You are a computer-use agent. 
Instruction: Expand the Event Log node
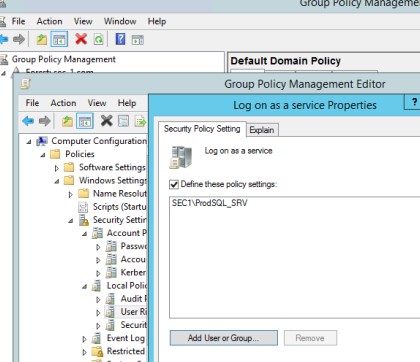tap(84, 339)
